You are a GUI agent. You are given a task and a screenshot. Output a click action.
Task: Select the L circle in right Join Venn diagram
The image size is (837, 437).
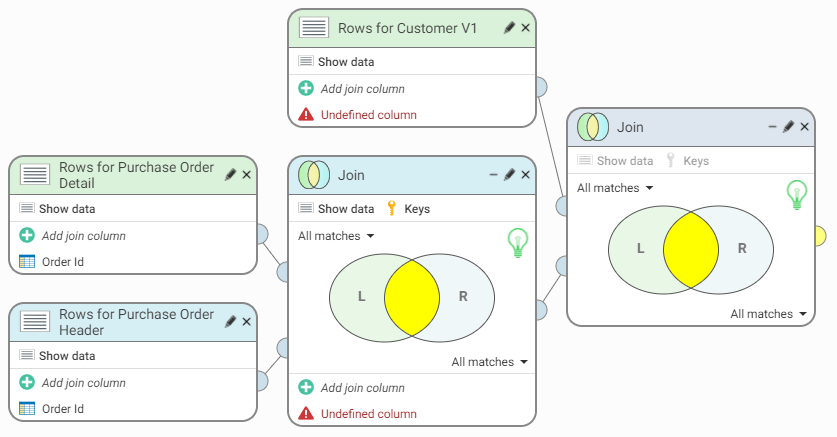click(x=638, y=248)
